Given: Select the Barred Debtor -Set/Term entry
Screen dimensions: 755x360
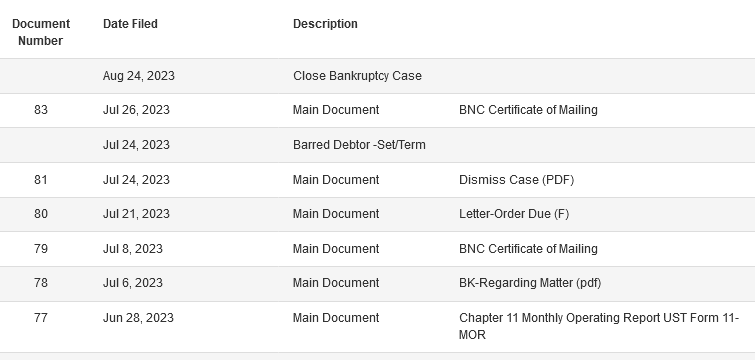Looking at the screenshot, I should (359, 145).
